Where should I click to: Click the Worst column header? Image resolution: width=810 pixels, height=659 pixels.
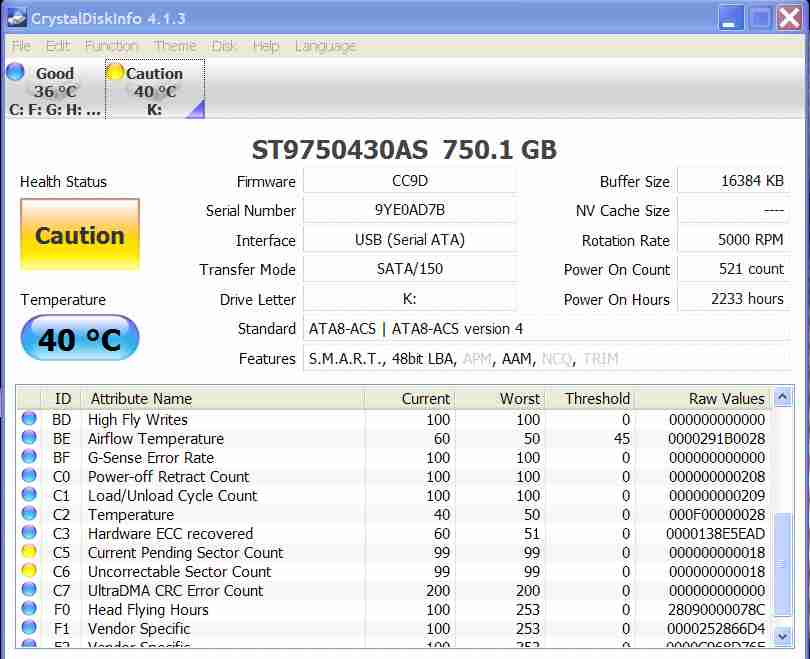point(500,399)
